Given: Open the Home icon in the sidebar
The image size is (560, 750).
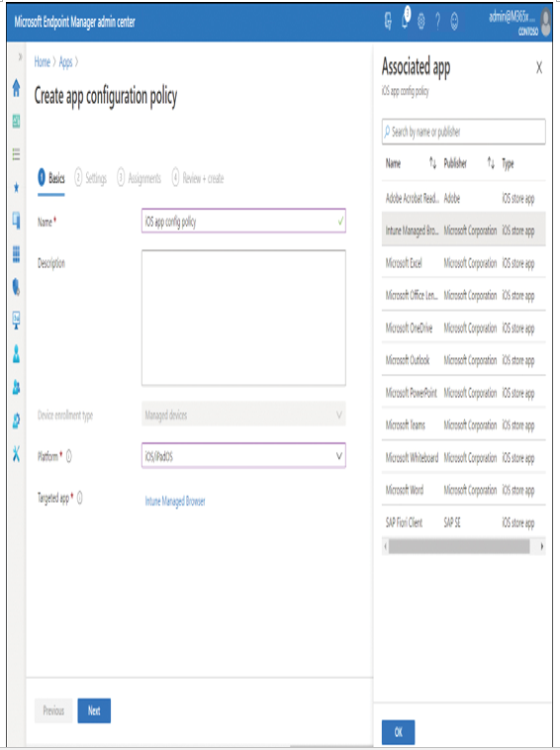Looking at the screenshot, I should point(16,88).
